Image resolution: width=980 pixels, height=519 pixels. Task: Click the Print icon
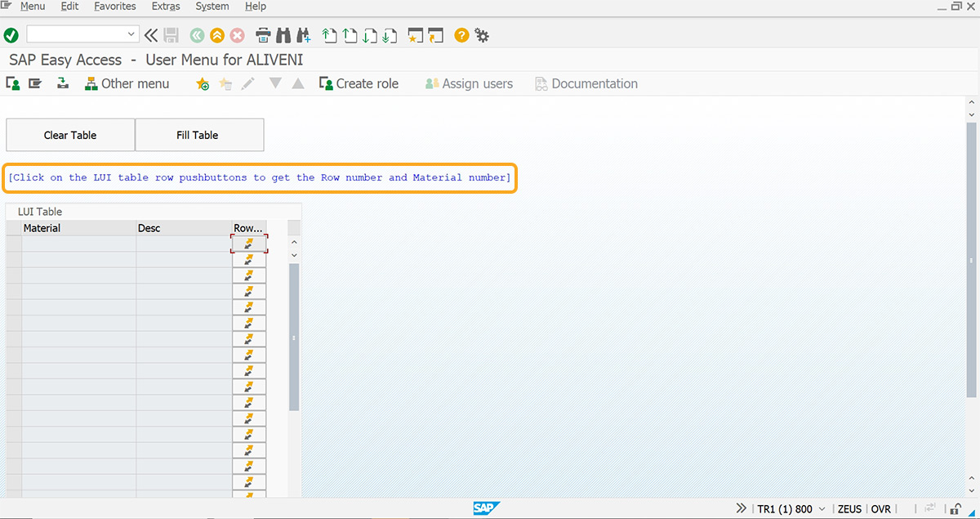point(264,35)
